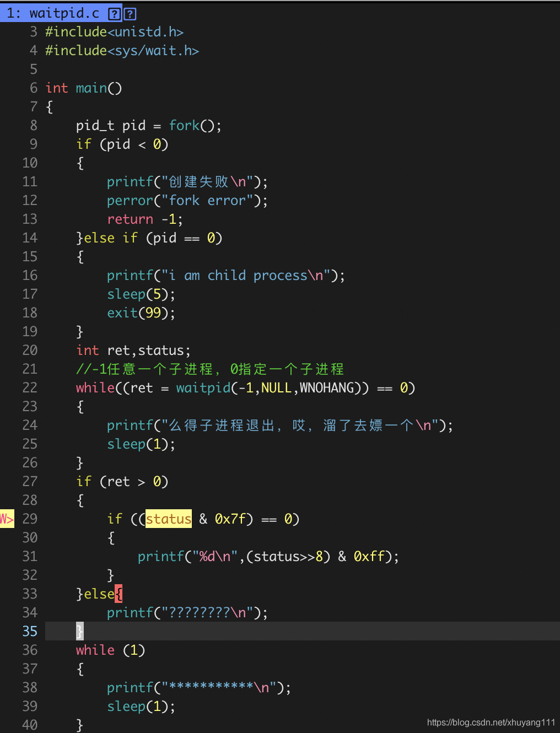Click the closing brace on line 26
Viewport: 560px width, 733px height.
(80, 462)
